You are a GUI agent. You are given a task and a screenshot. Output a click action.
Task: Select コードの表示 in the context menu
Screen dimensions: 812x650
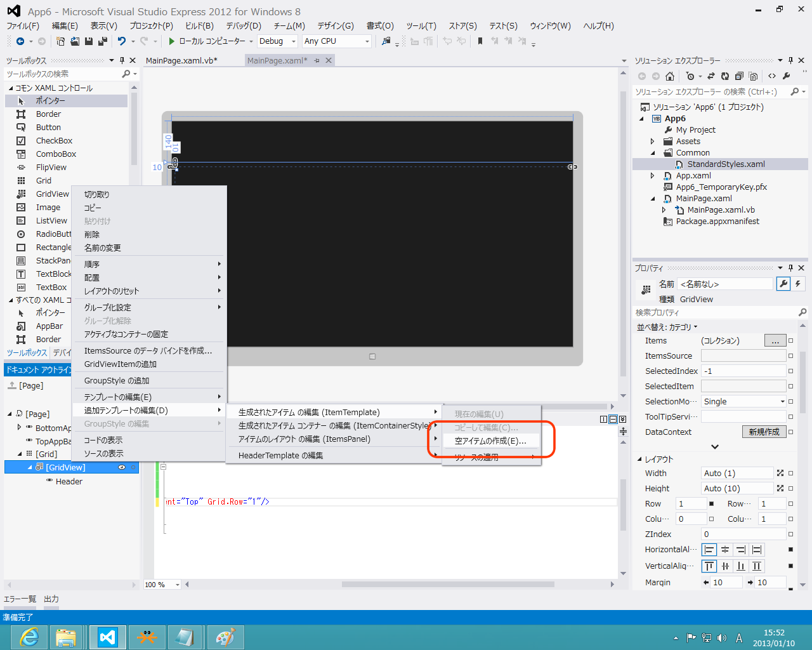[103, 441]
